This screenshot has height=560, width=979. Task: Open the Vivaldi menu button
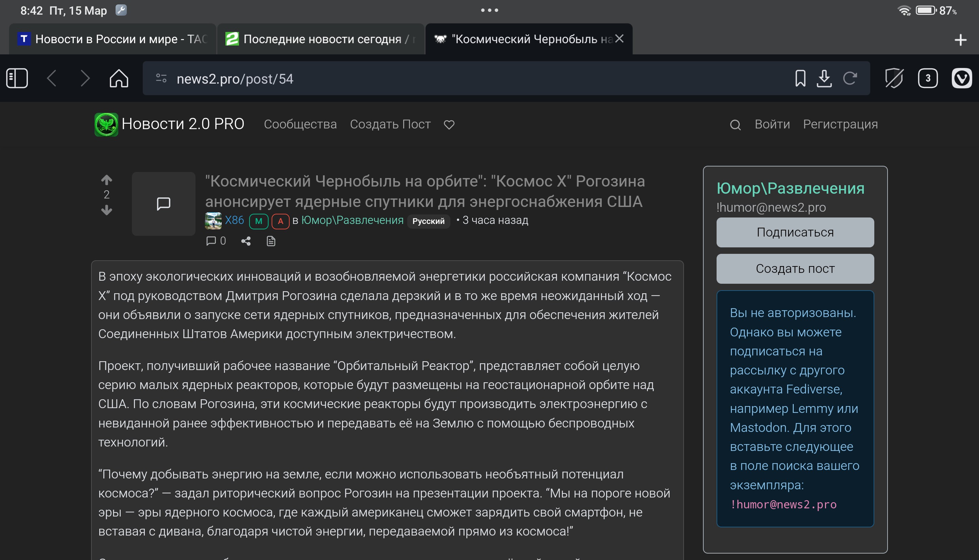pos(961,78)
